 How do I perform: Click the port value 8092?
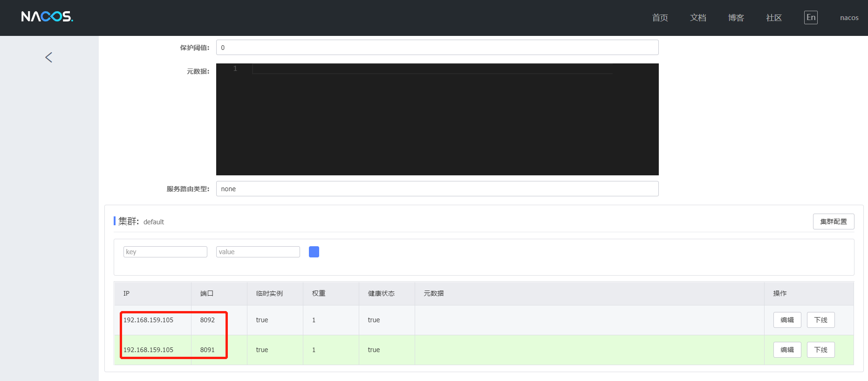coord(207,320)
